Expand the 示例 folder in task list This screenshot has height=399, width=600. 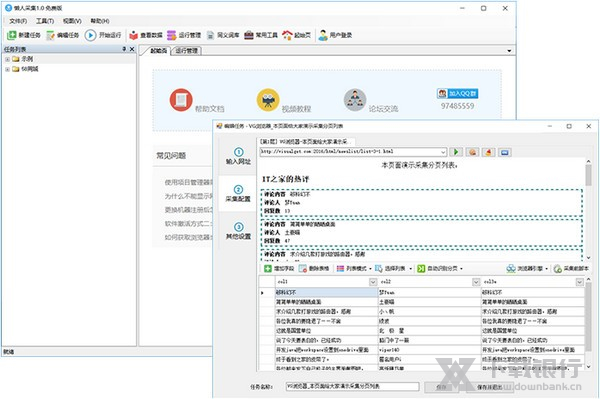(7, 59)
